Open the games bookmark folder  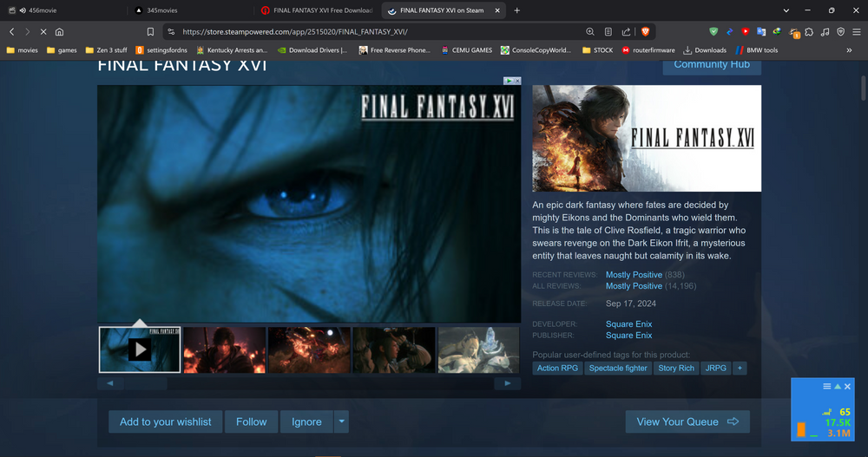[62, 50]
